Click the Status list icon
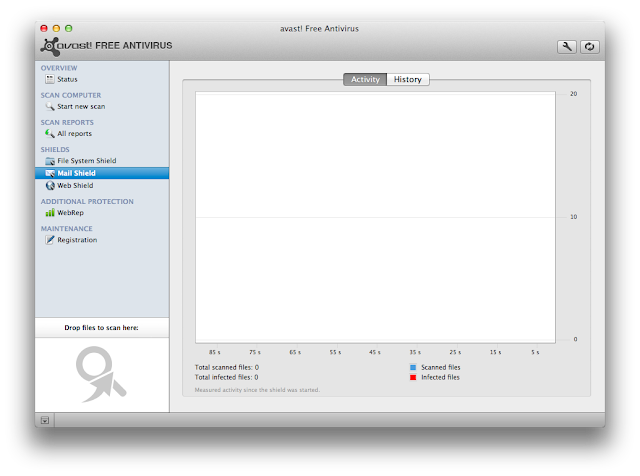640x476 pixels. point(50,79)
